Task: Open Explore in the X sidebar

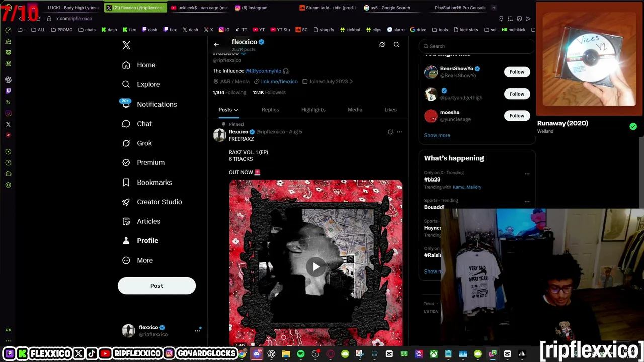Action: click(141, 84)
